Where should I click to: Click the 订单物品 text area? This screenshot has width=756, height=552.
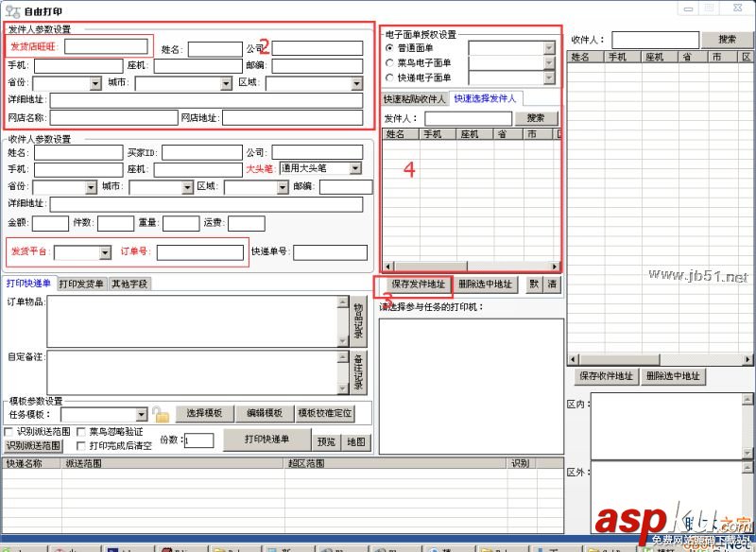193,321
